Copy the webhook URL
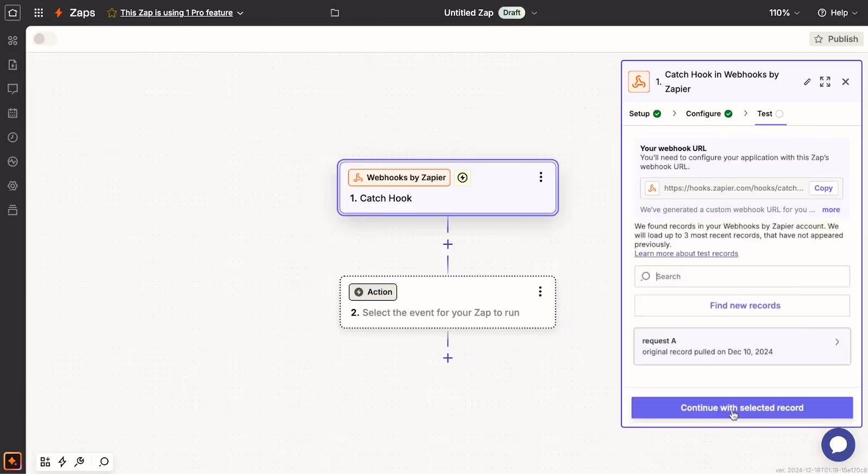 pos(823,188)
